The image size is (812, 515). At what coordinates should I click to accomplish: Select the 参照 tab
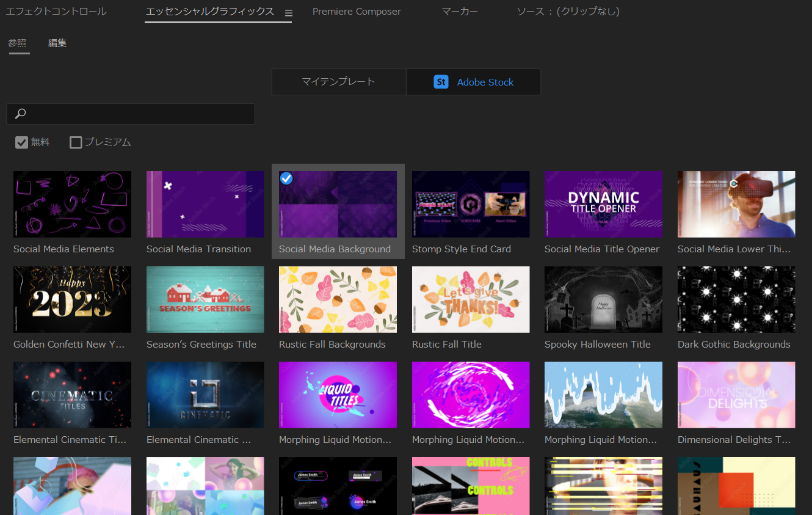[x=17, y=43]
